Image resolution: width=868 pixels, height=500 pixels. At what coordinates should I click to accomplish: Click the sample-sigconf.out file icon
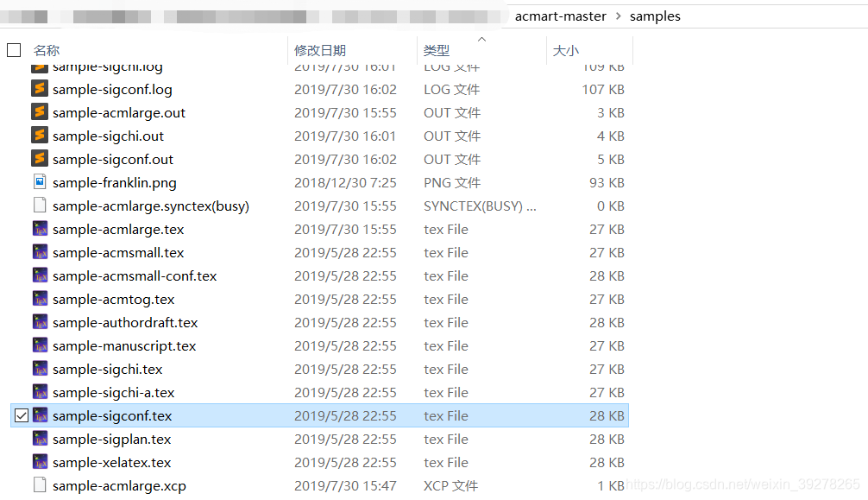(40, 159)
